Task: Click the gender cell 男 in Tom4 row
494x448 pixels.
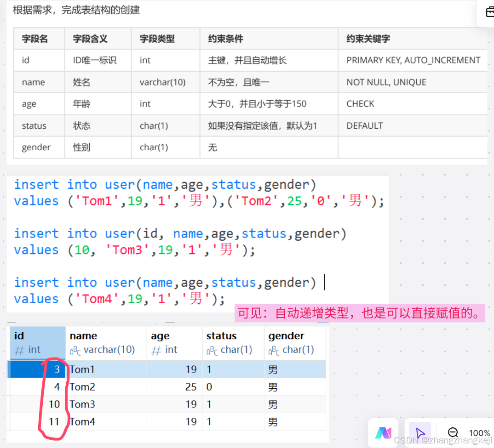Action: click(295, 421)
